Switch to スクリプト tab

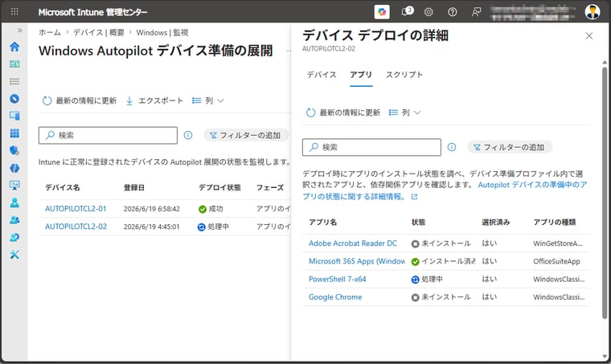pyautogui.click(x=404, y=75)
